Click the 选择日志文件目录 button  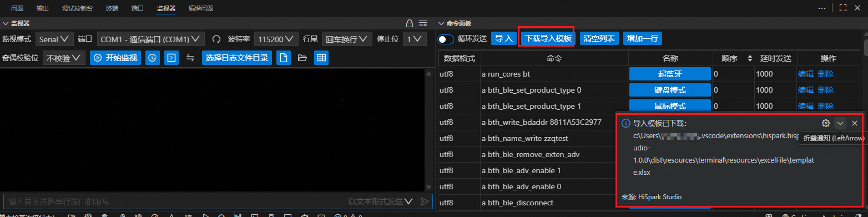coord(237,58)
